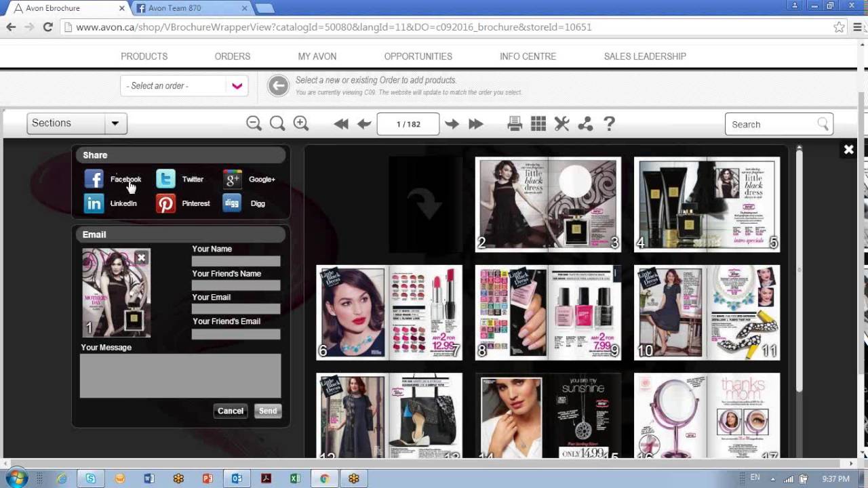Click the share icon in toolbar

point(585,123)
